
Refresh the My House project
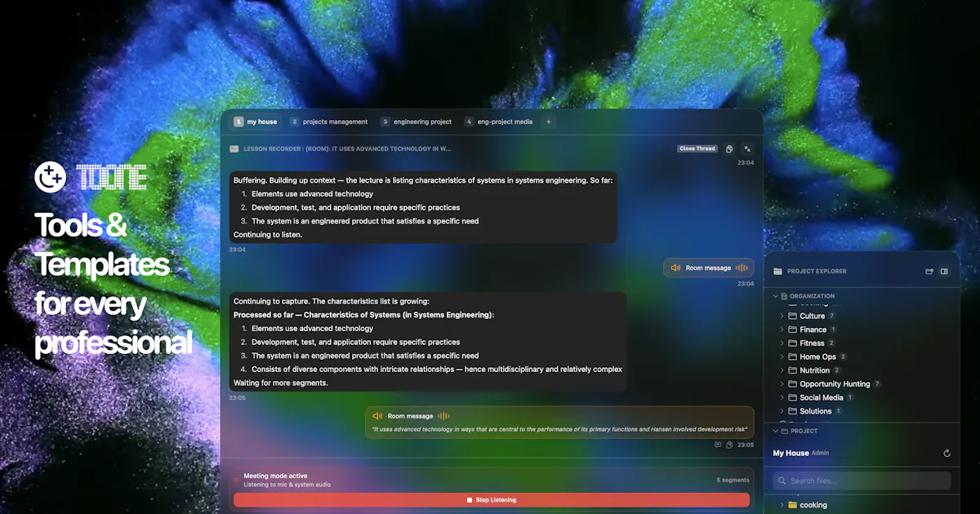pyautogui.click(x=947, y=453)
